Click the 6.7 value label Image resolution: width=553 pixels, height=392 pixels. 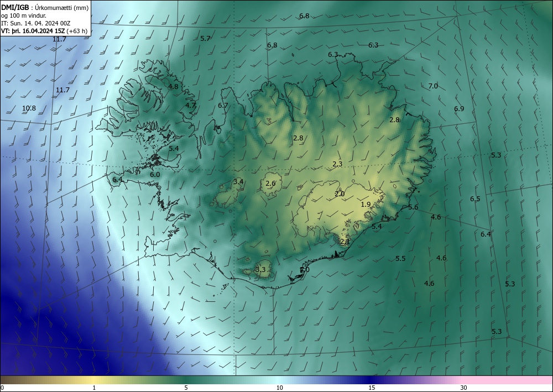click(223, 106)
